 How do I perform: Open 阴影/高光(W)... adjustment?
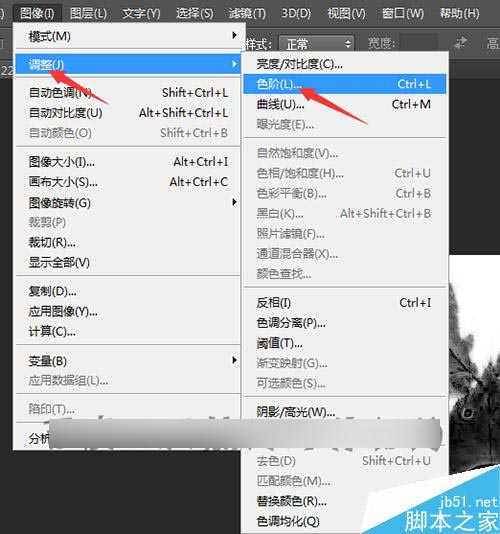[x=345, y=411]
